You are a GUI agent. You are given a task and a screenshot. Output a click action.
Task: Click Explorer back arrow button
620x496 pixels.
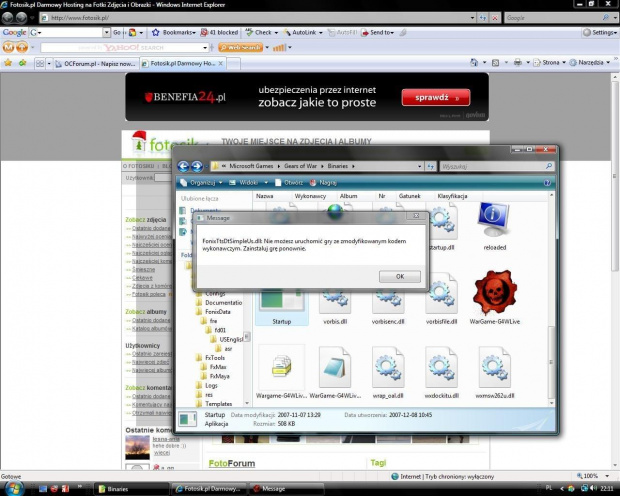point(183,167)
